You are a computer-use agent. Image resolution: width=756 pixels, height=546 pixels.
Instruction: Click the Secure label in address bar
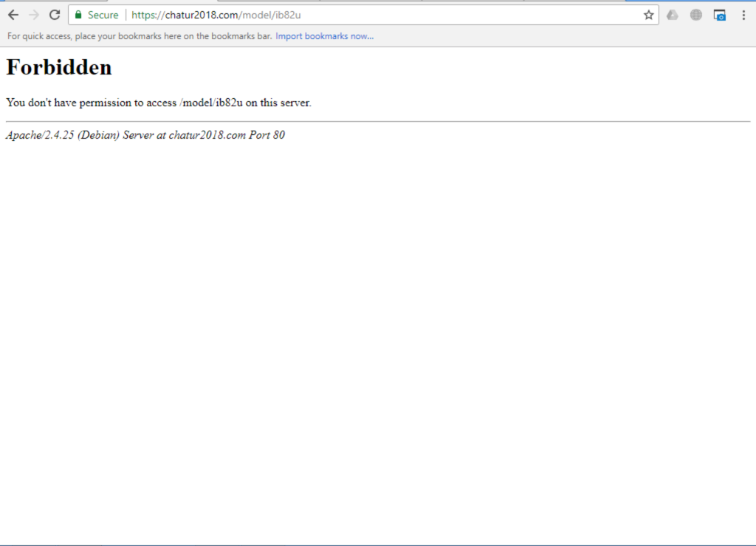103,15
